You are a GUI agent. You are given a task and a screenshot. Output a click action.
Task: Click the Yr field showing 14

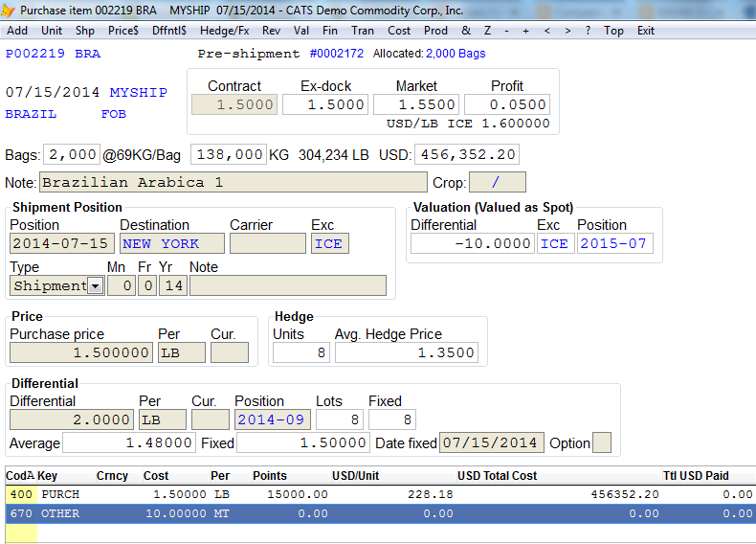click(x=173, y=285)
